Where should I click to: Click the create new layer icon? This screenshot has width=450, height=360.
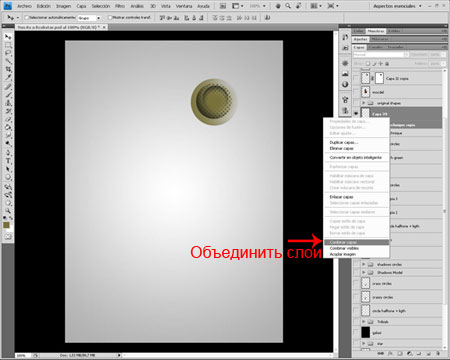coord(429,353)
